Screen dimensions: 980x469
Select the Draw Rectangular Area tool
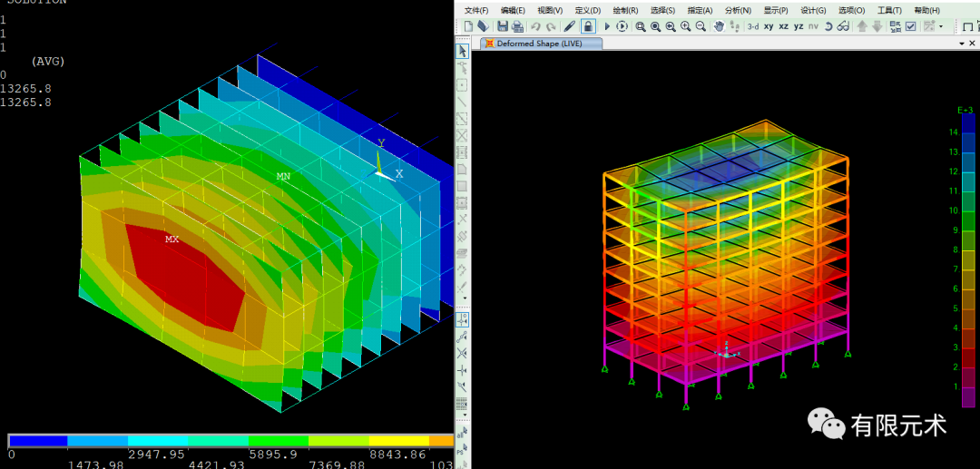coord(463,186)
